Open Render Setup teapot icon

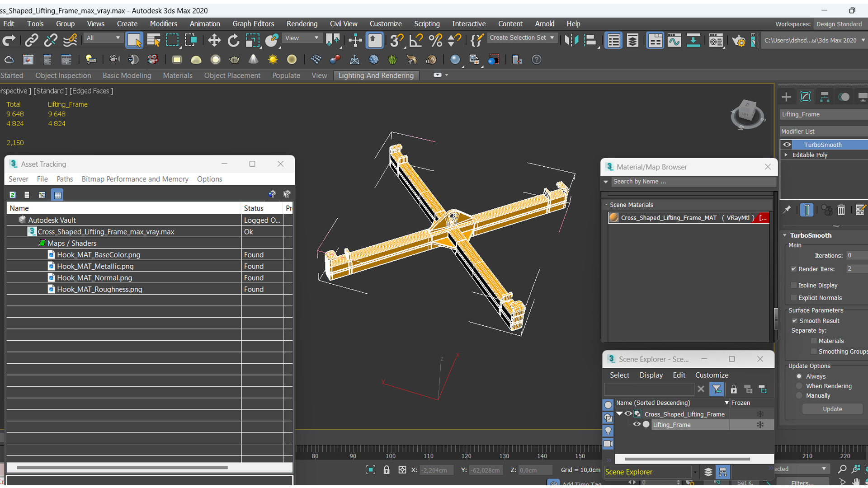coord(739,41)
